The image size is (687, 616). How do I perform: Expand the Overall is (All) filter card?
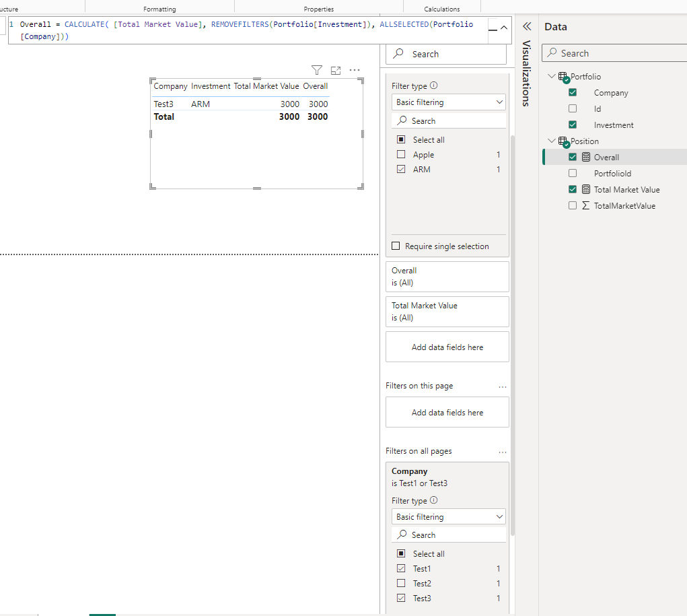click(x=447, y=277)
